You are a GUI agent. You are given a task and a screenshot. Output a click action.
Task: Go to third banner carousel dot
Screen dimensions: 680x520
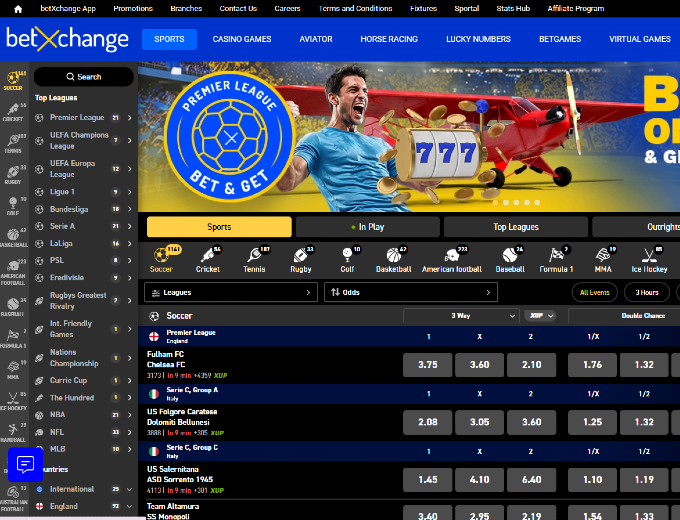517,203
